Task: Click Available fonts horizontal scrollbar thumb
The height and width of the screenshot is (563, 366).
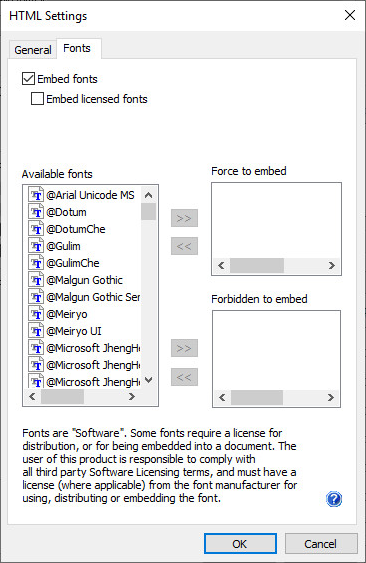Action: (x=62, y=397)
